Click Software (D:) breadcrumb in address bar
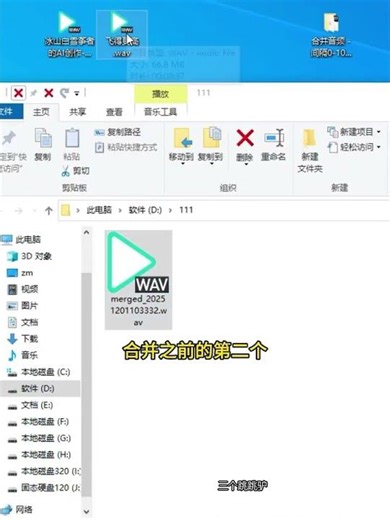Screen dimensions: 390x520 tap(145, 210)
